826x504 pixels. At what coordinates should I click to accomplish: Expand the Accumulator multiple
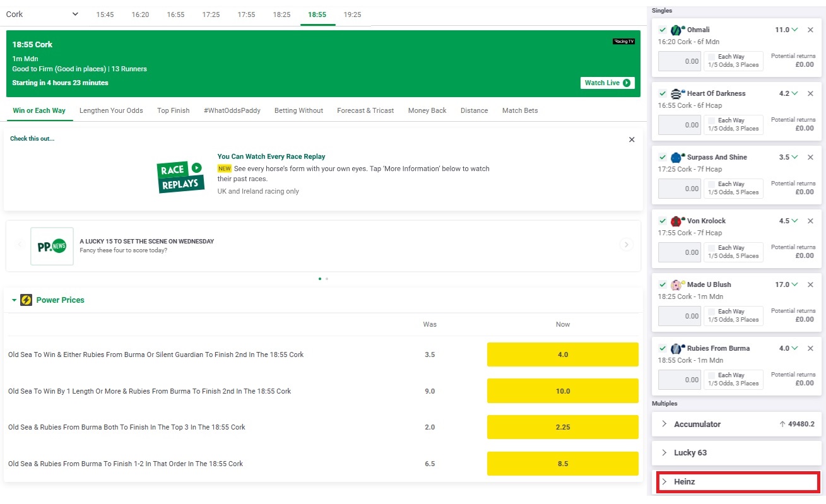[737, 425]
